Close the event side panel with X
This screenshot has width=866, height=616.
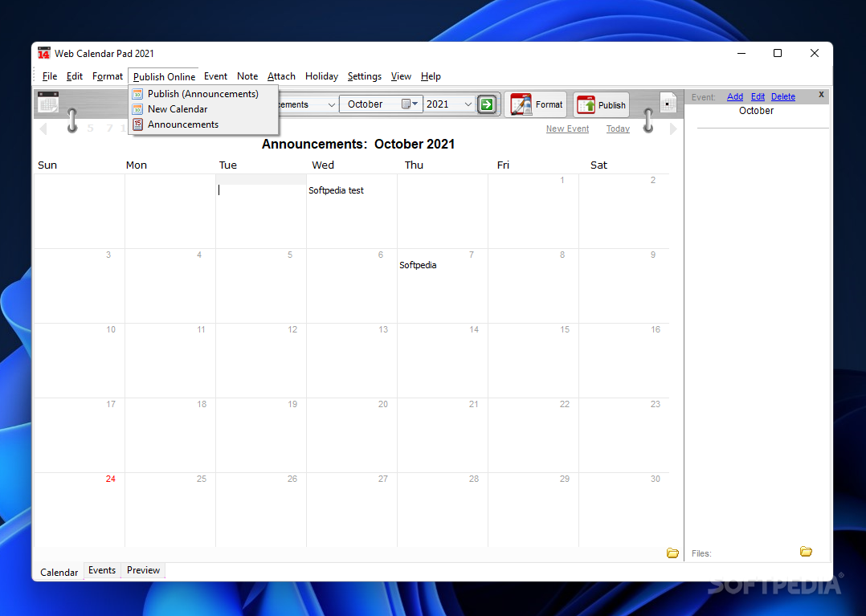(821, 95)
